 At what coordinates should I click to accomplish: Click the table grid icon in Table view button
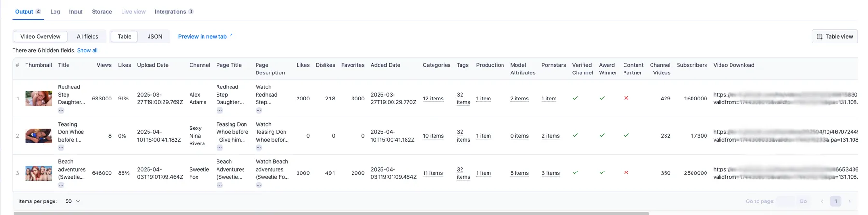(819, 37)
